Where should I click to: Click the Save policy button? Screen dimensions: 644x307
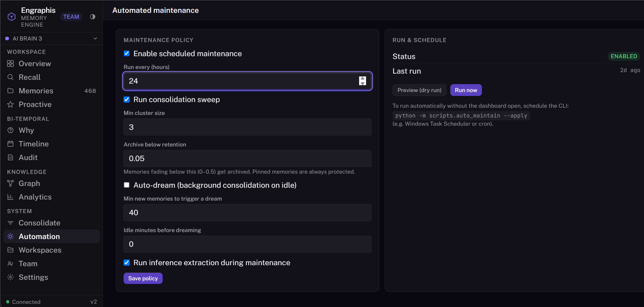tap(143, 278)
